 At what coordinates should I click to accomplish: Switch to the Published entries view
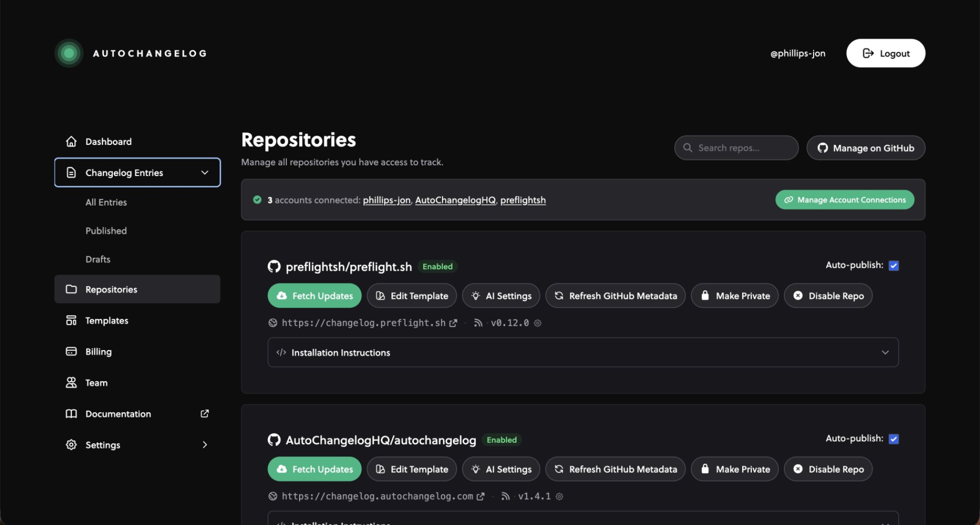[x=106, y=230]
